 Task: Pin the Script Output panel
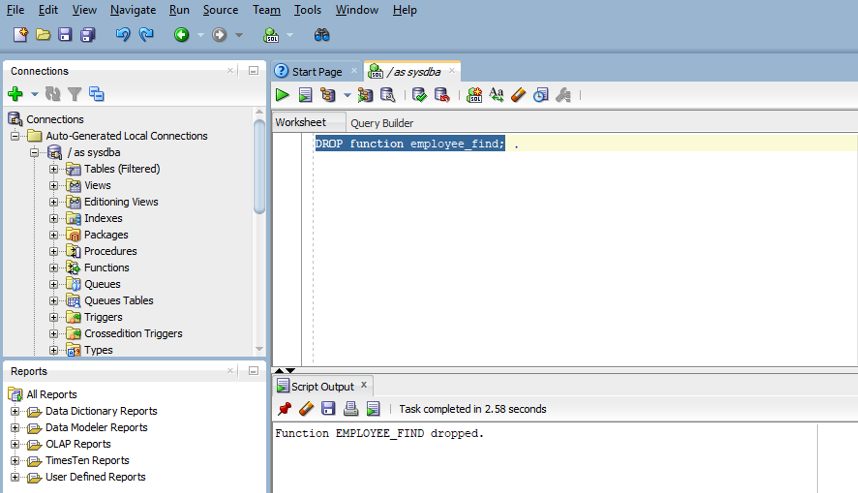285,409
